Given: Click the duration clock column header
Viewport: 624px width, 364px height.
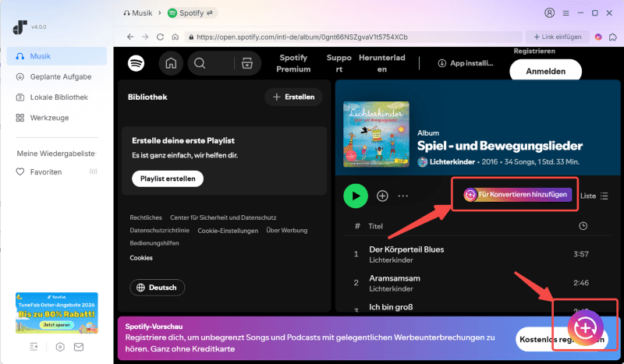Looking at the screenshot, I should tap(583, 226).
